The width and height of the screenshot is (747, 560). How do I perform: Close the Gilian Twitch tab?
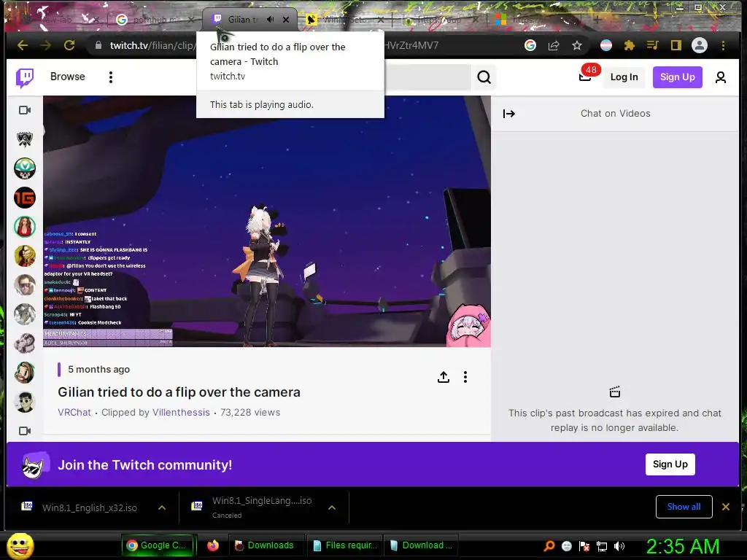pos(286,20)
